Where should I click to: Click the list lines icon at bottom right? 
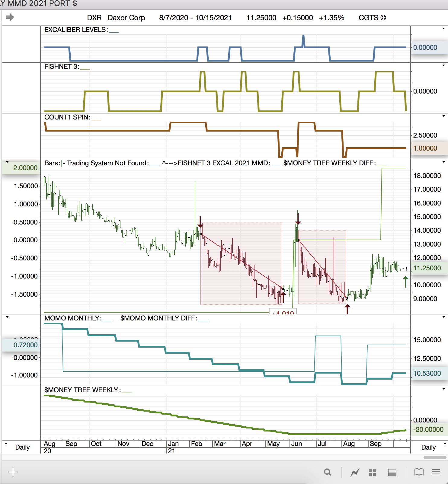(x=436, y=472)
